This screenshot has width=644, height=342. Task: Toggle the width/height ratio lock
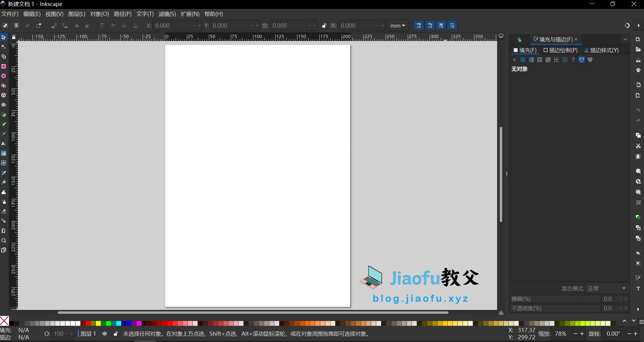[x=324, y=25]
